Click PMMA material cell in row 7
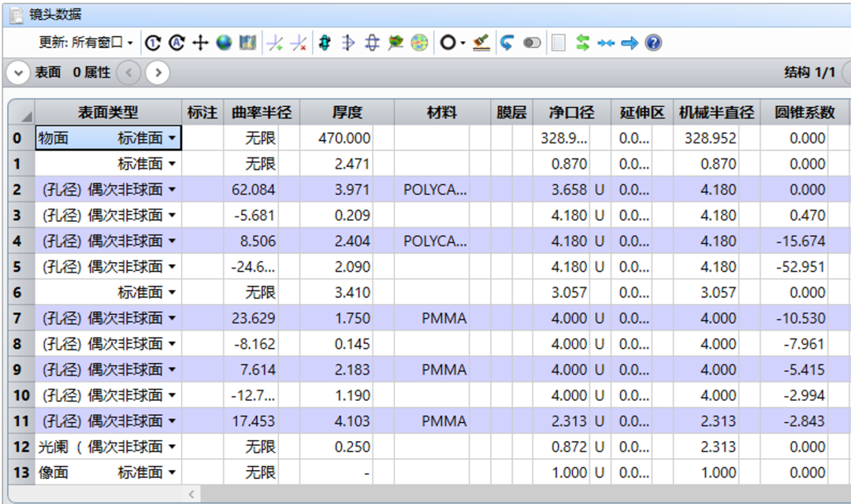The image size is (851, 504). coord(432,318)
